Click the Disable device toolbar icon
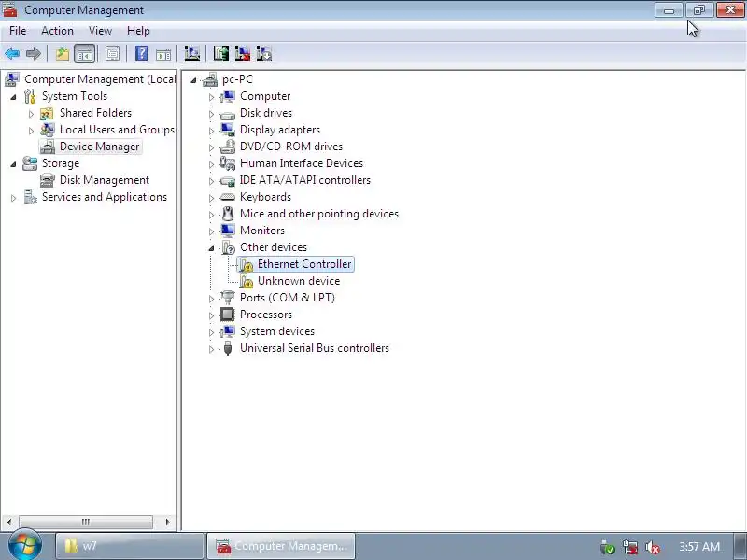Image resolution: width=747 pixels, height=560 pixels. click(264, 53)
